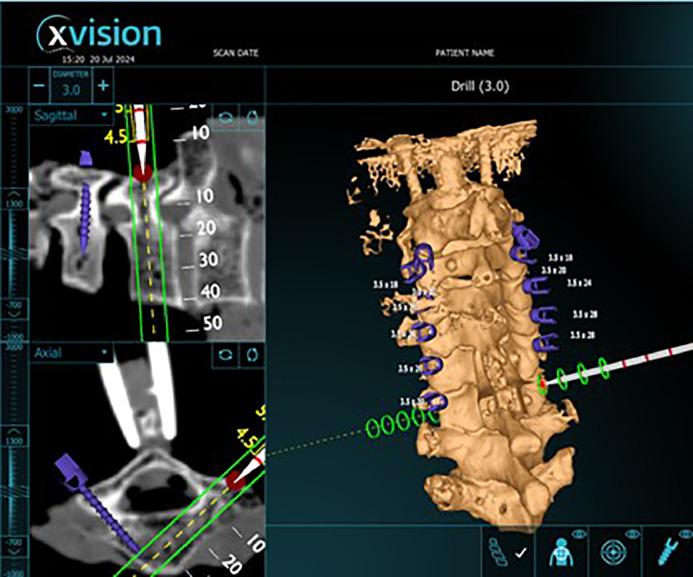This screenshot has width=693, height=577.
Task: Click the patient body view icon
Action: coord(561,554)
